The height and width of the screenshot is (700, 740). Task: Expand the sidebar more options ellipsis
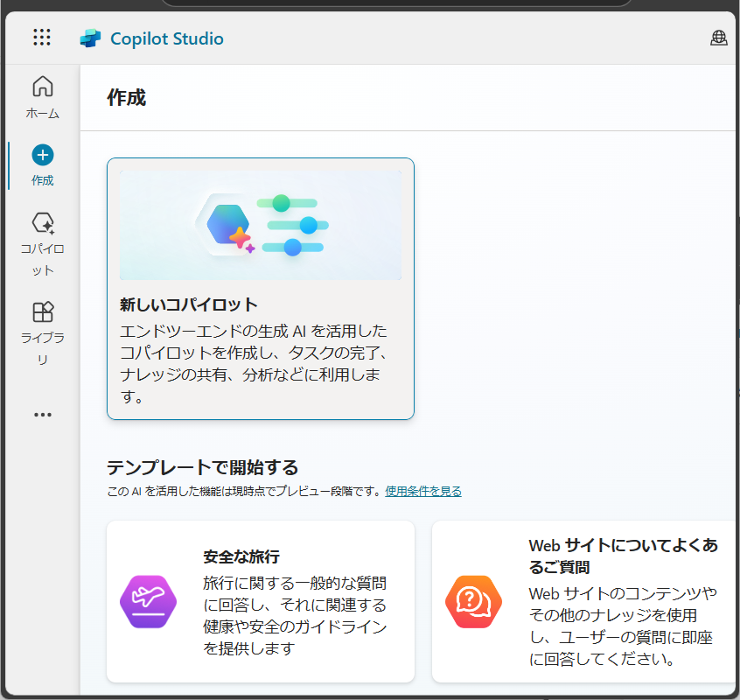43,415
